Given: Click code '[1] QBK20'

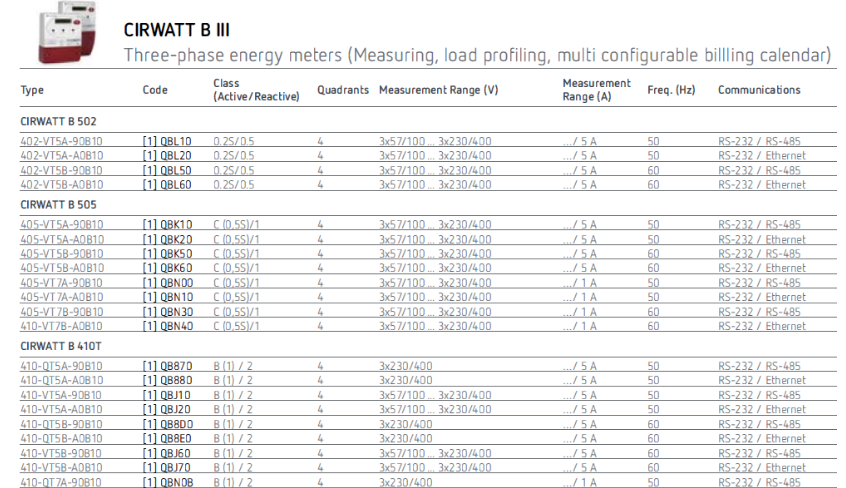Looking at the screenshot, I should (x=167, y=239).
